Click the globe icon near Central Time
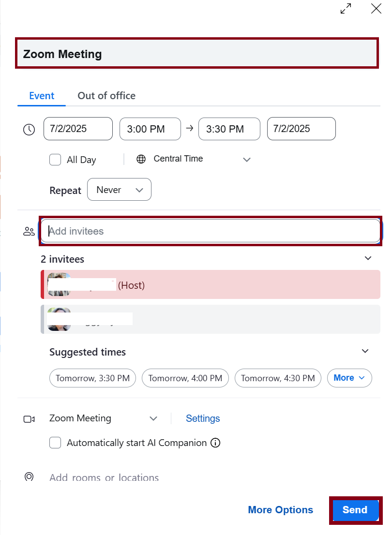Screen dimensions: 392x535 point(141,159)
